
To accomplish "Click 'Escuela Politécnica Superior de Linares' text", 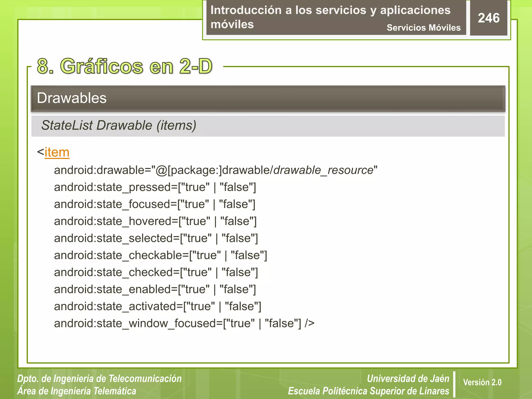I will click(369, 391).
